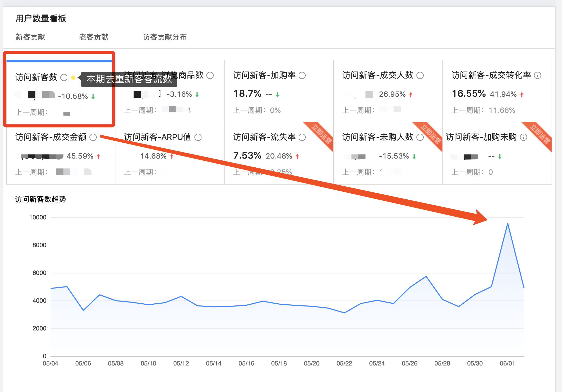Click info icon beside 访问新客-加购率

tap(302, 75)
